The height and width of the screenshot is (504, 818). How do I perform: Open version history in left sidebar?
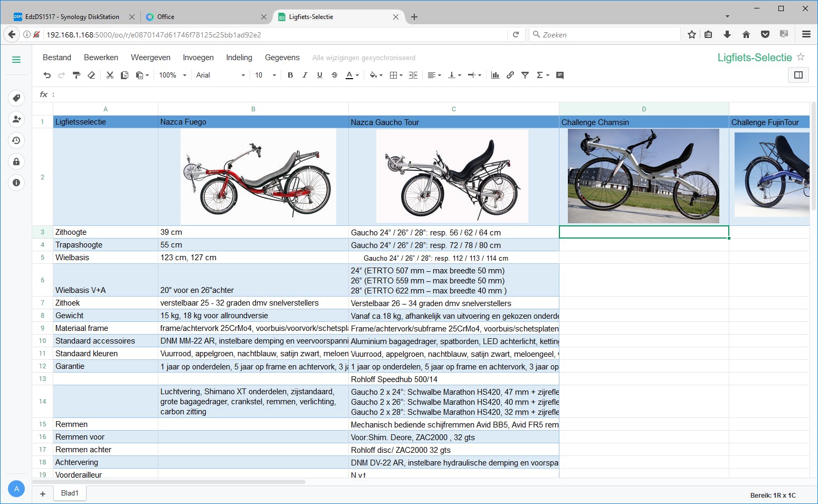(16, 140)
